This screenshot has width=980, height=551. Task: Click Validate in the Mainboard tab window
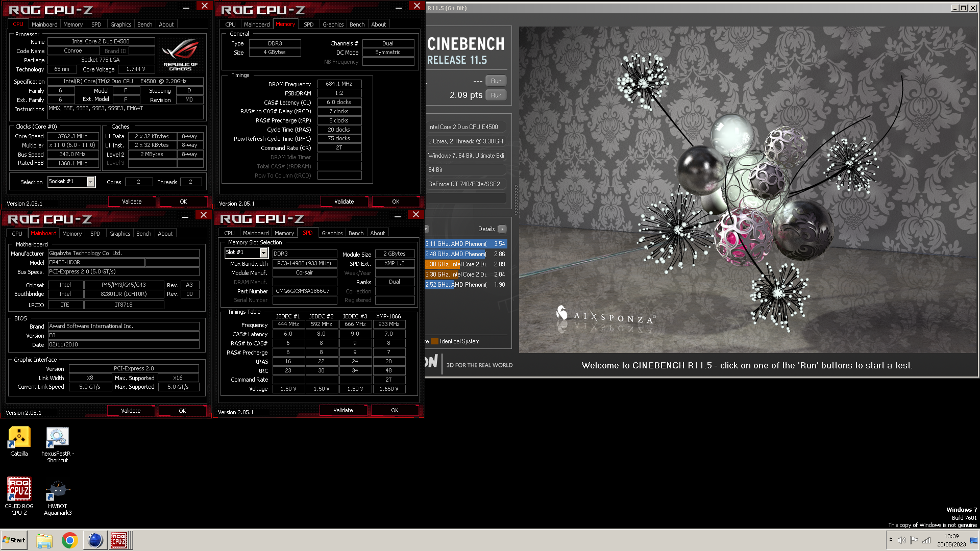pyautogui.click(x=131, y=411)
